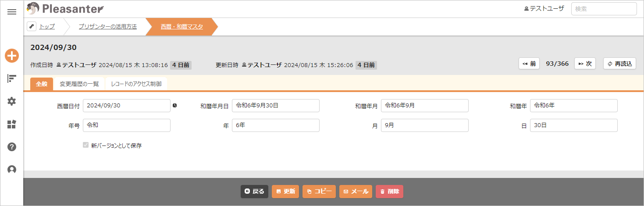This screenshot has height=206, width=644.
Task: Click the Pleasanter logo
Action: 65,8
